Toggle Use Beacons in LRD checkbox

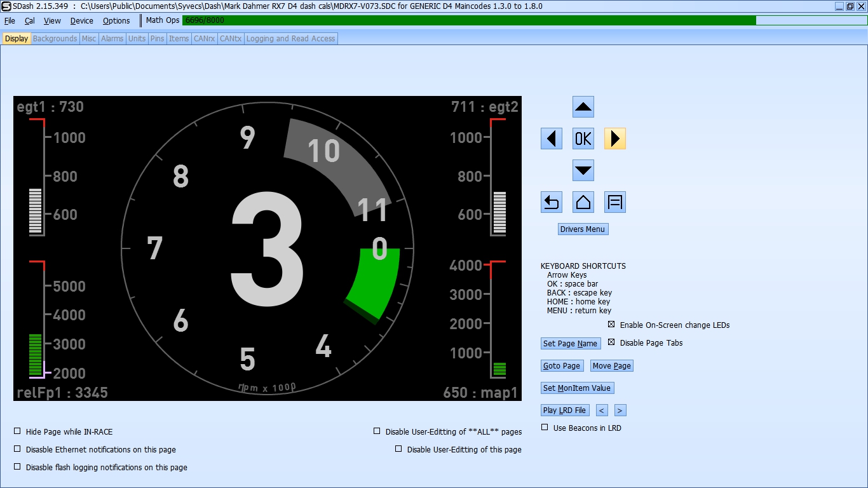(x=545, y=428)
